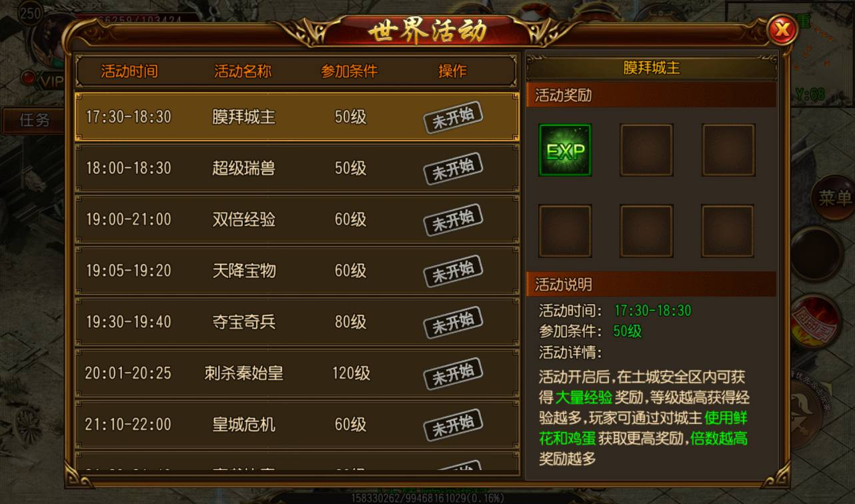855x504 pixels.
Task: Click the level 250 player badge
Action: pyautogui.click(x=31, y=13)
